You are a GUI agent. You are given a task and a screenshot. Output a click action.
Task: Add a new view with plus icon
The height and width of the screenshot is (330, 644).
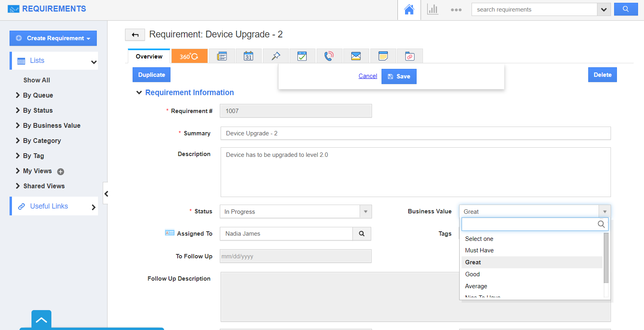61,172
